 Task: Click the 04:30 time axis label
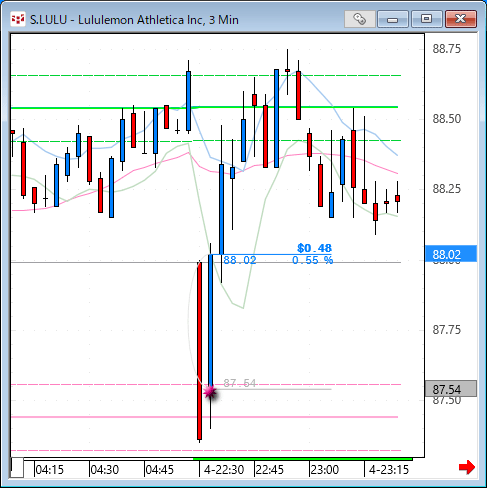tap(105, 470)
